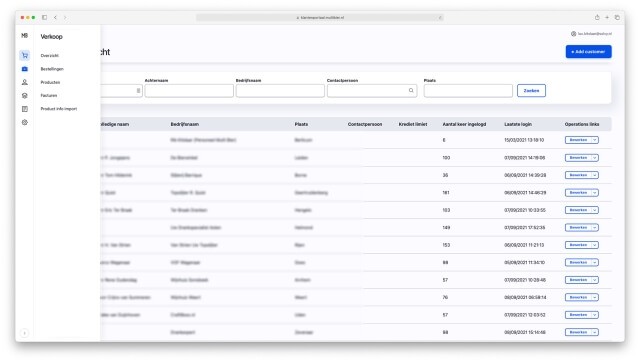Sort by the Laatste login column header

(x=518, y=124)
